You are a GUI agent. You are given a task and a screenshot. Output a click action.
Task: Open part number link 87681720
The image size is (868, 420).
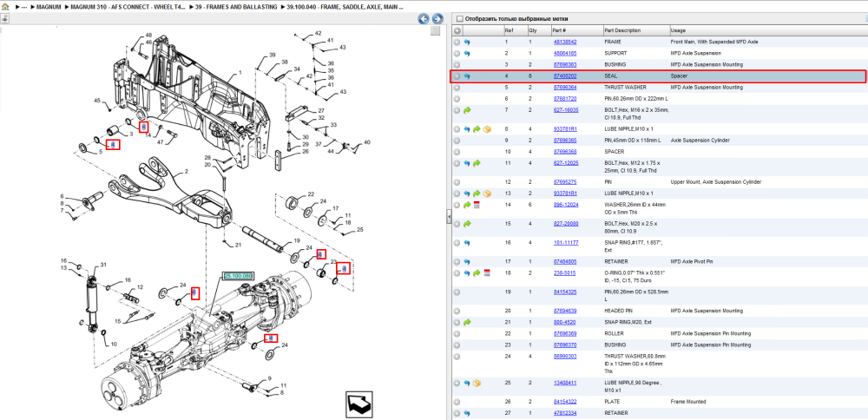565,99
